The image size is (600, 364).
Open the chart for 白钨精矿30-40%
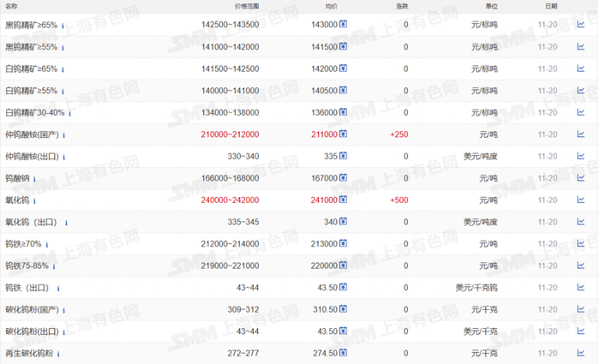[580, 112]
